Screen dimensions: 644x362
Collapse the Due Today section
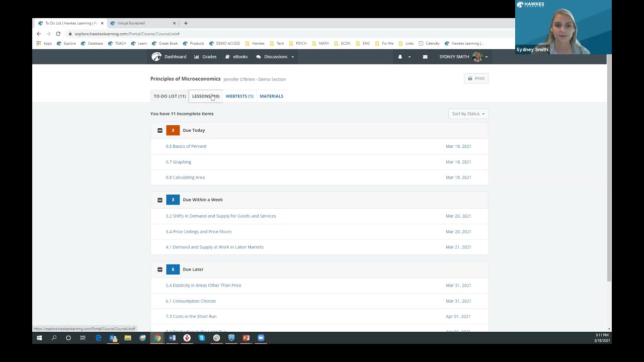pos(160,130)
